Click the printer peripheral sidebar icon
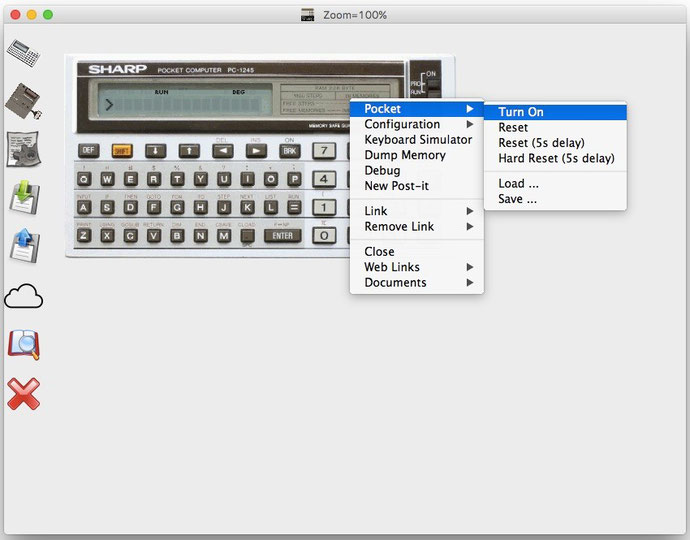Viewport: 690px width, 540px height. (23, 102)
